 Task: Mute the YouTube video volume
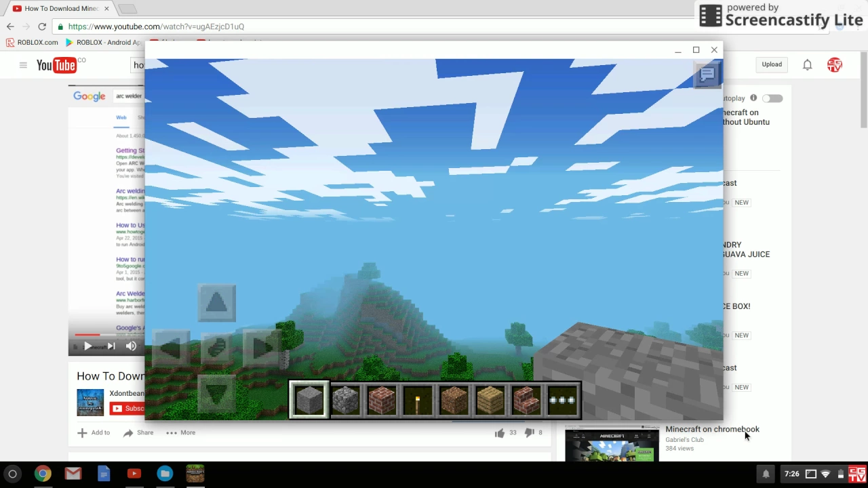tap(131, 346)
